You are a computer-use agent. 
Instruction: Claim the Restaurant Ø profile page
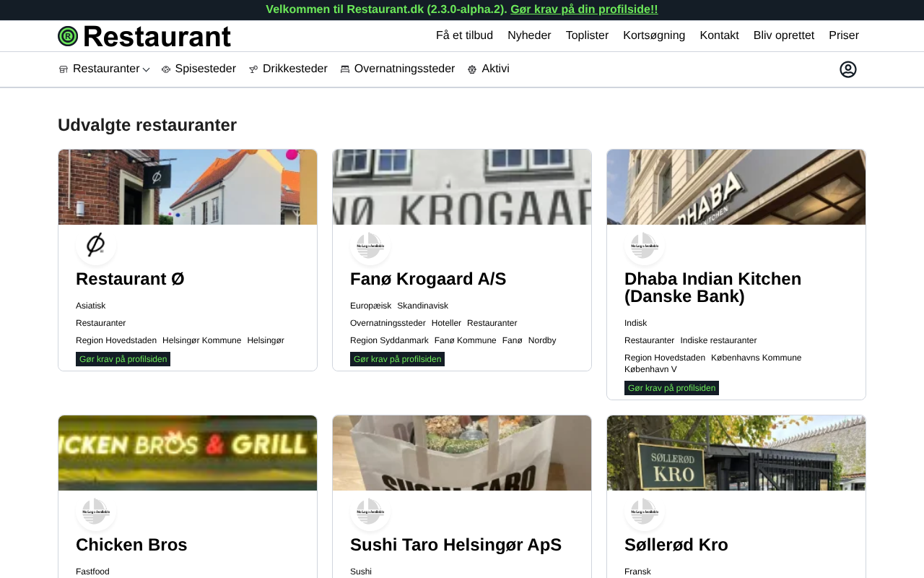pos(123,359)
